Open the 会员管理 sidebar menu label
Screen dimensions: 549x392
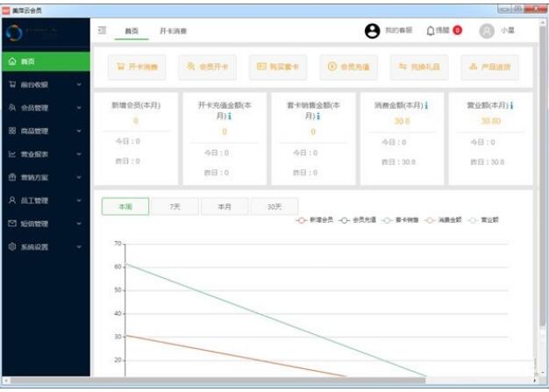coord(34,108)
